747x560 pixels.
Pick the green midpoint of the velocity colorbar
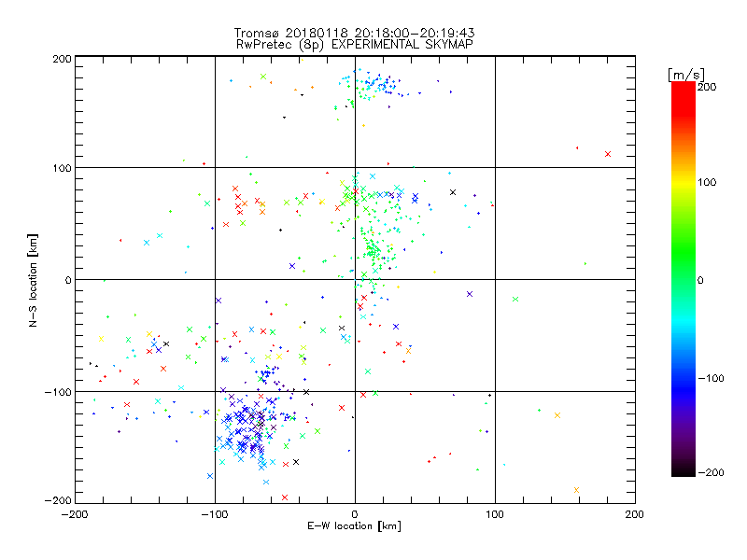click(684, 279)
